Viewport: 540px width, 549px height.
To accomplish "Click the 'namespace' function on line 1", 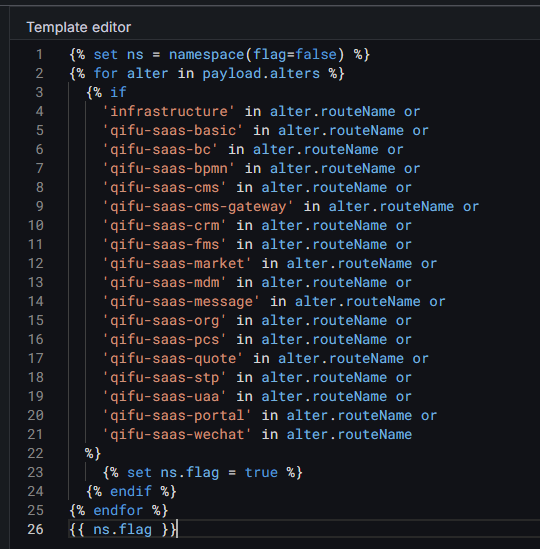I will pos(207,55).
